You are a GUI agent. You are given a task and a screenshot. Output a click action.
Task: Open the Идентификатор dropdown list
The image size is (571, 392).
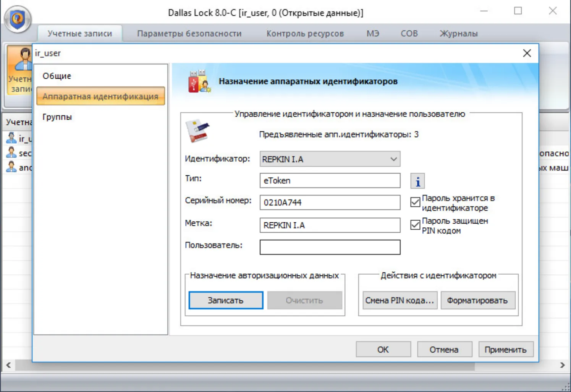(x=330, y=159)
